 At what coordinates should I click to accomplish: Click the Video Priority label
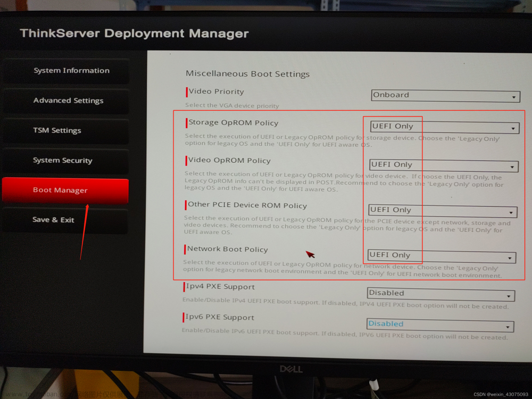click(216, 92)
